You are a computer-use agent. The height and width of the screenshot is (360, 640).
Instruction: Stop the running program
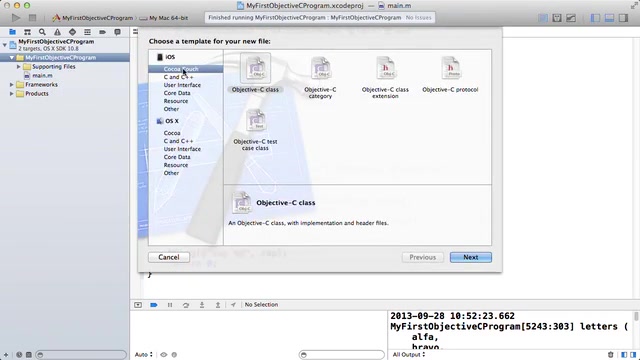coord(32,18)
